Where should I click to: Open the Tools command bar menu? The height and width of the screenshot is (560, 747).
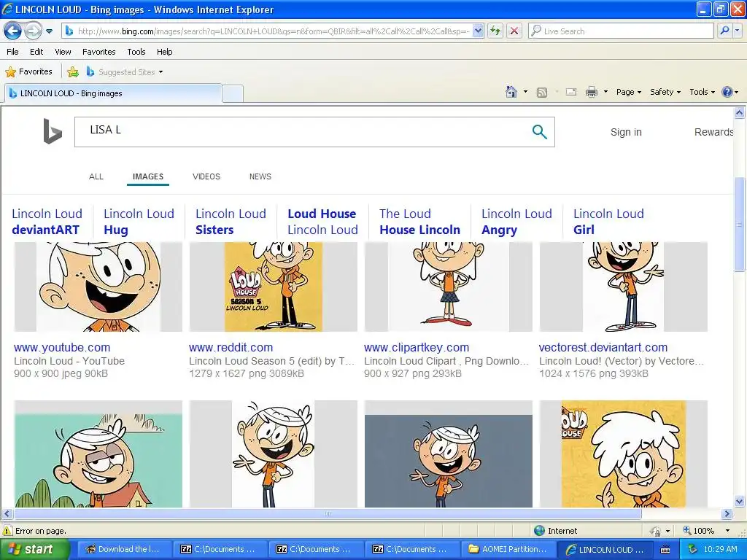(702, 92)
